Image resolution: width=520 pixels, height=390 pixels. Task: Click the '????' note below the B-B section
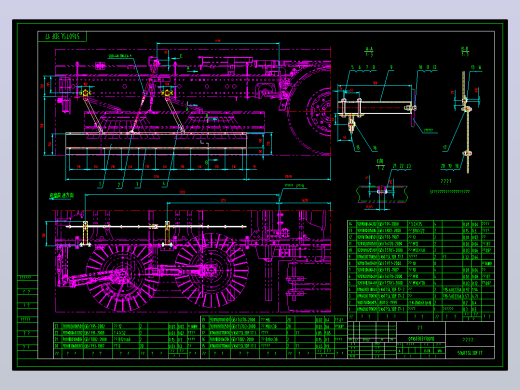point(446,181)
